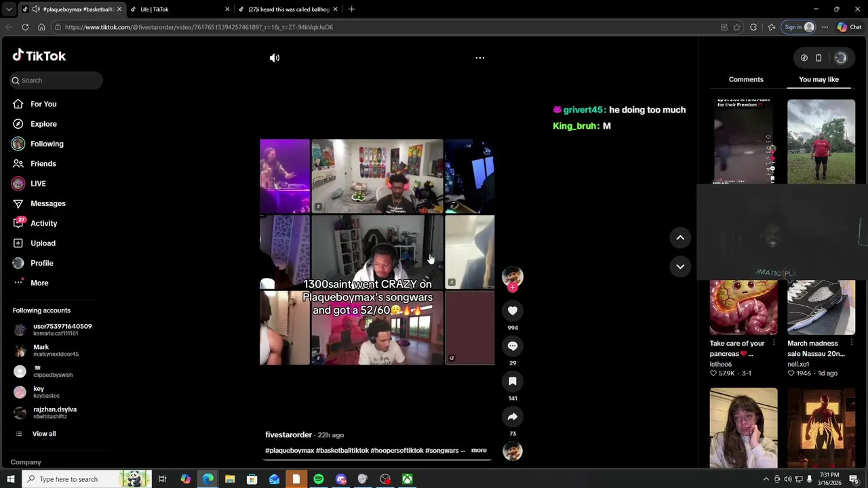This screenshot has width=868, height=488.
Task: Click the Sign in profile button
Action: (x=799, y=27)
